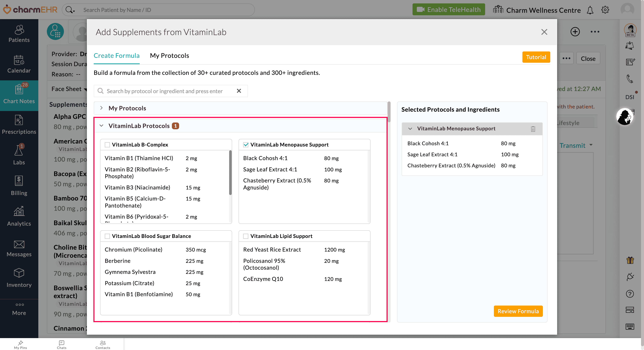644x350 pixels.
Task: Open Chart Notes from the left sidebar
Action: 19,96
